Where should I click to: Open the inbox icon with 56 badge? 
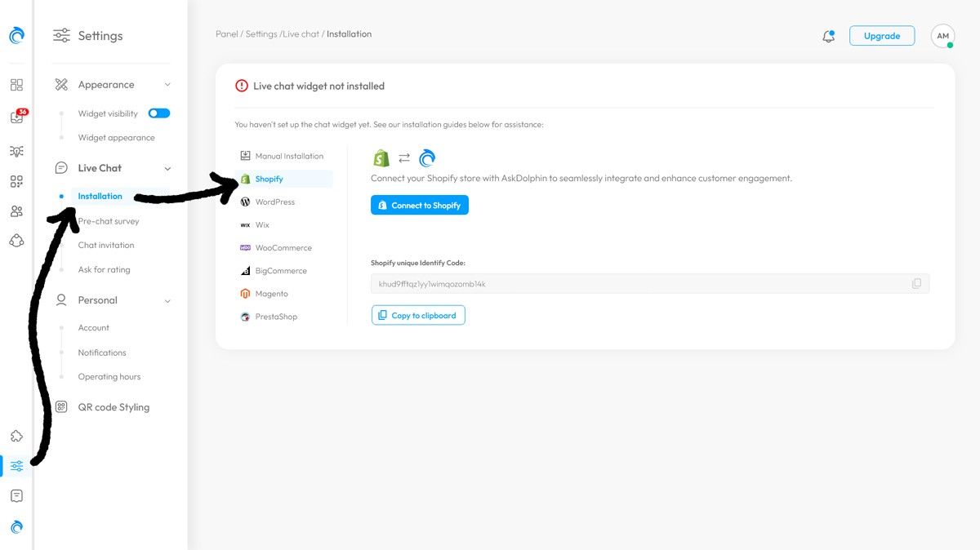[16, 117]
